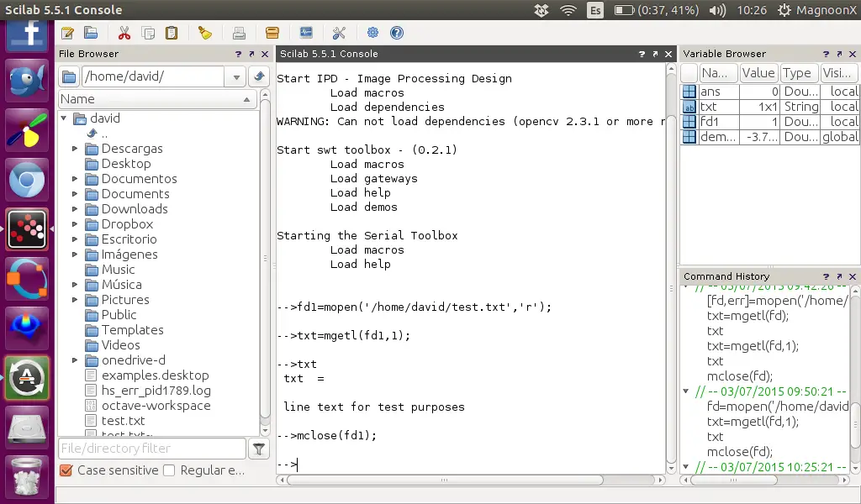861x504 pixels.
Task: Expand the Pictures folder
Action: [75, 300]
